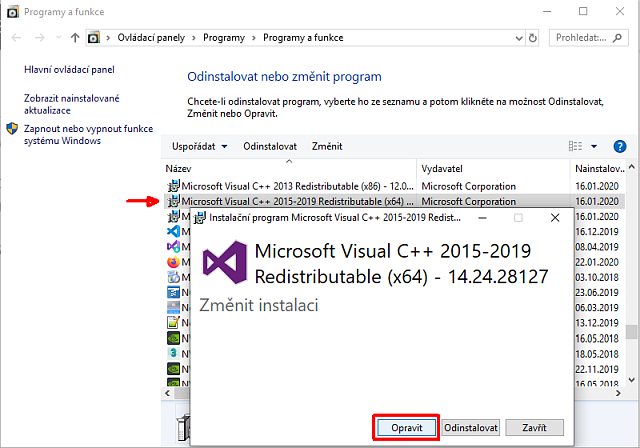Click Odinstalovat in the programs toolbar
The height and width of the screenshot is (448, 640).
click(x=270, y=146)
